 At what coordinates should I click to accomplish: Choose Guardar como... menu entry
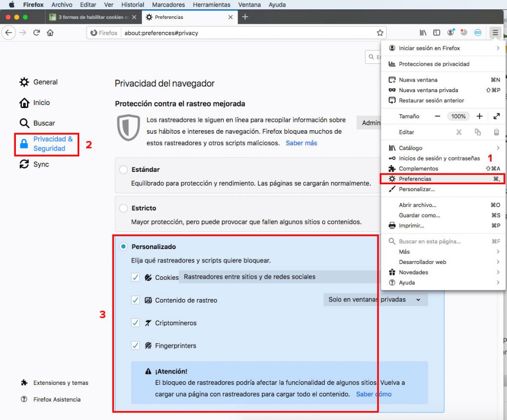pos(443,215)
